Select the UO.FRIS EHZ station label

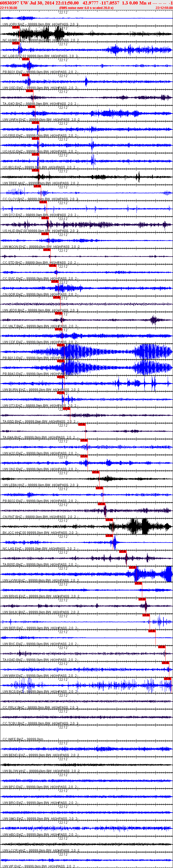pos(40,136)
